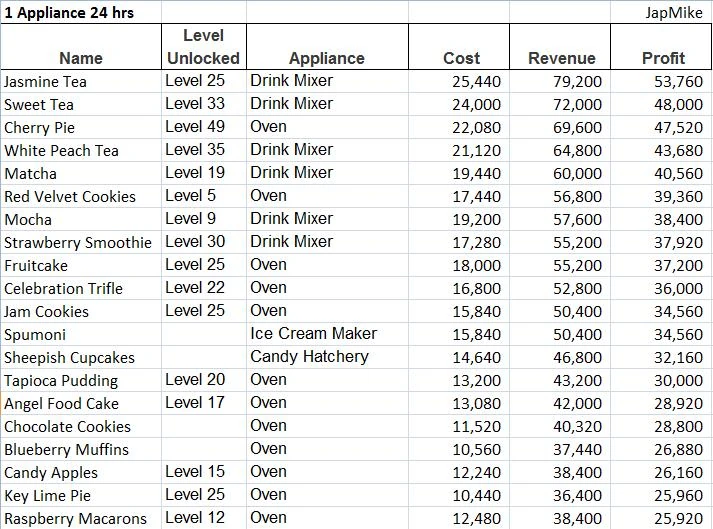
Task: Click the Strawberry Smoothie name cell
Action: [x=81, y=242]
